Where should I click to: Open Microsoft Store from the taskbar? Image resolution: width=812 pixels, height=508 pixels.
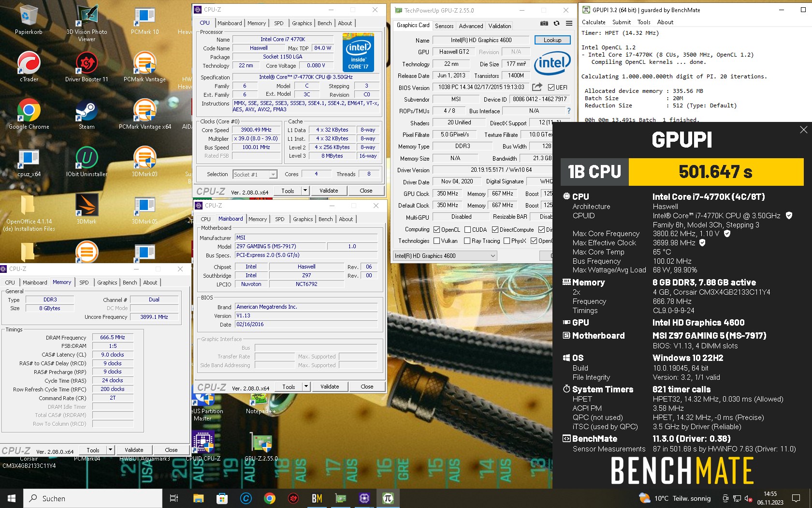coord(222,498)
